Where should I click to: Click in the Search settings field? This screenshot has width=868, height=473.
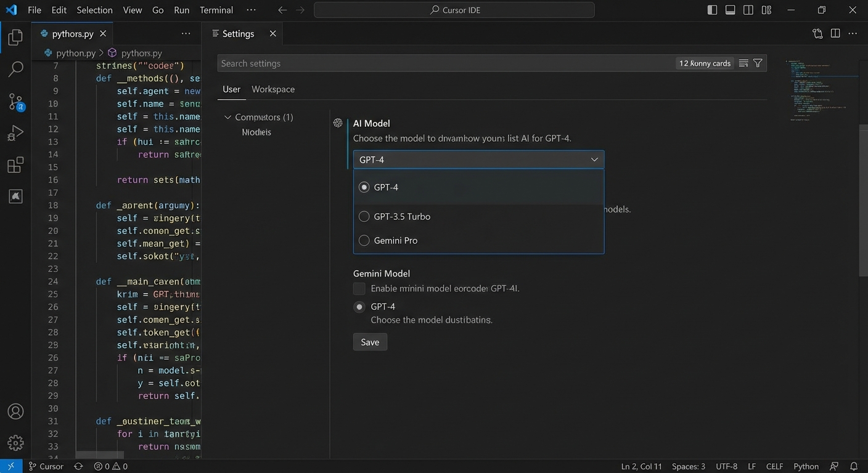click(x=446, y=63)
